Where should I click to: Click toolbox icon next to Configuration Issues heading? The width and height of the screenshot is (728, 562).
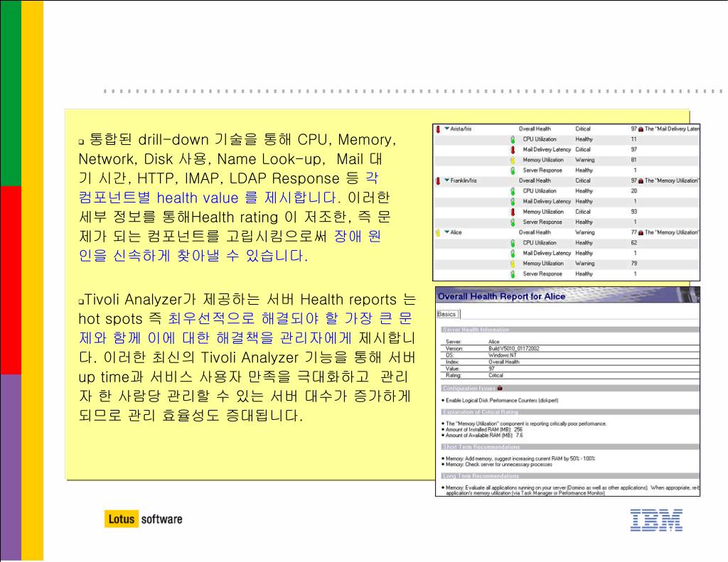point(500,388)
